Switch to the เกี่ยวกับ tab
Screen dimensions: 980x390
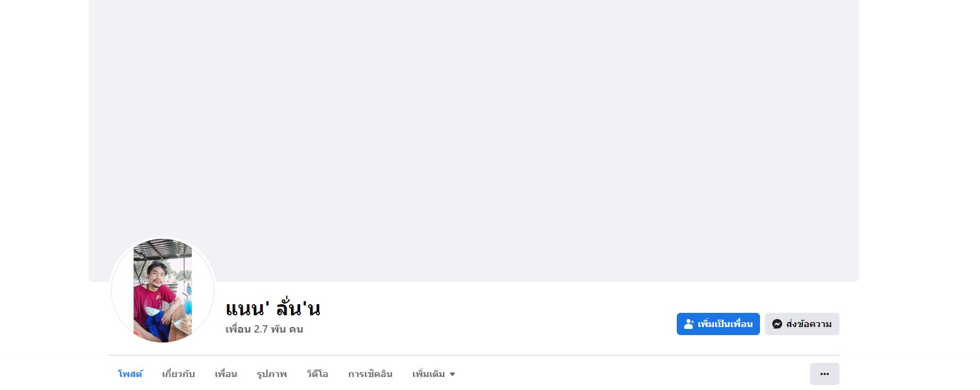point(178,374)
